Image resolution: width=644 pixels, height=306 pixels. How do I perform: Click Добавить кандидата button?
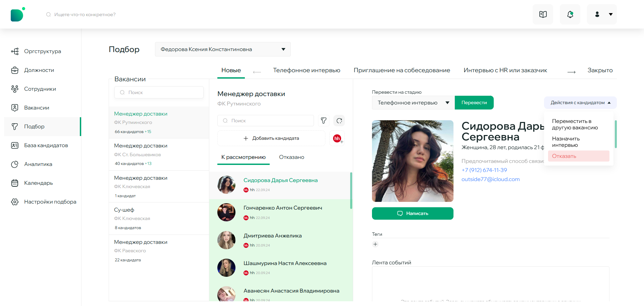point(271,138)
